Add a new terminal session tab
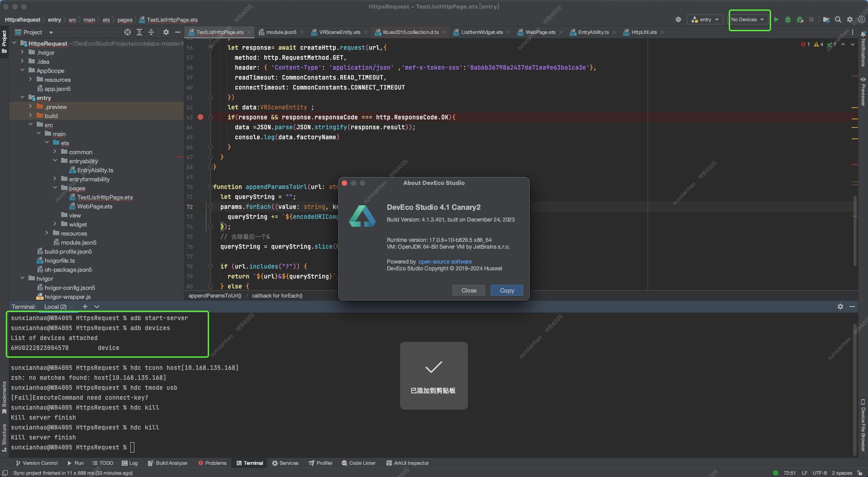Screen dimensions: 868x477 tap(85, 307)
